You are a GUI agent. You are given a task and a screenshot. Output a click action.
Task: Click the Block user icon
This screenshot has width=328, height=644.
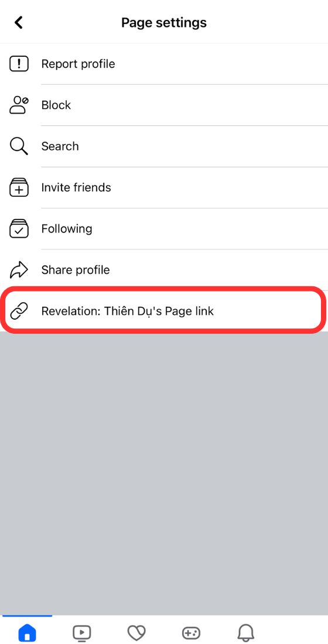(x=19, y=105)
